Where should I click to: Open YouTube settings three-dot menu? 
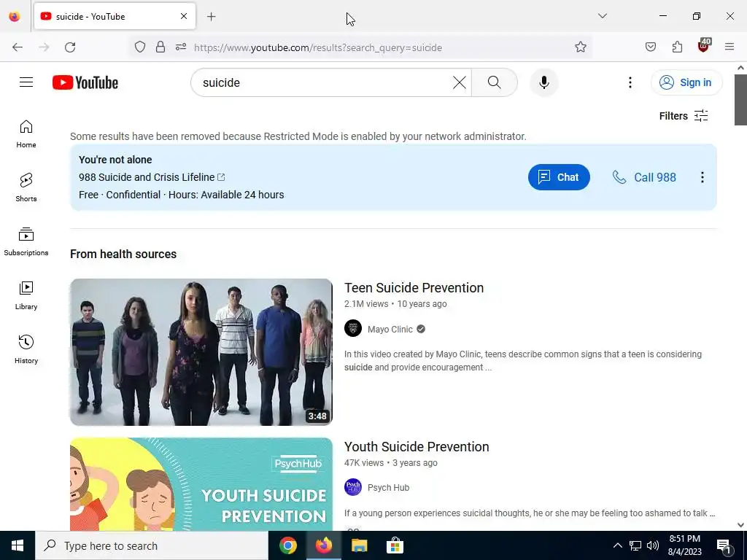click(630, 82)
